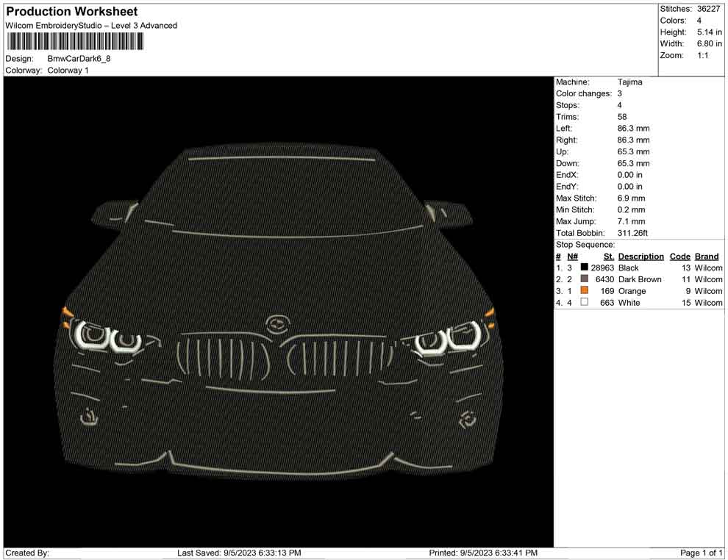This screenshot has width=728, height=560.
Task: Click the St. stitch count column header
Action: pos(608,256)
